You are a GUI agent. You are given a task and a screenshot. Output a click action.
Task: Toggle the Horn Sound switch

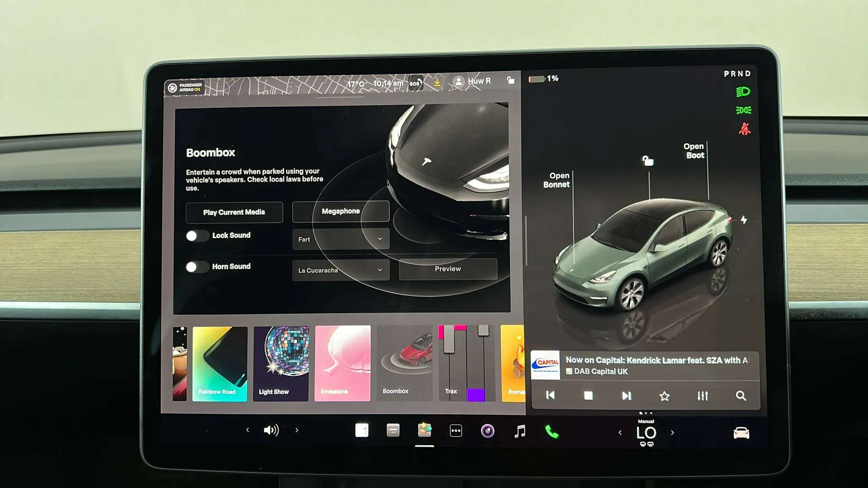pos(197,267)
